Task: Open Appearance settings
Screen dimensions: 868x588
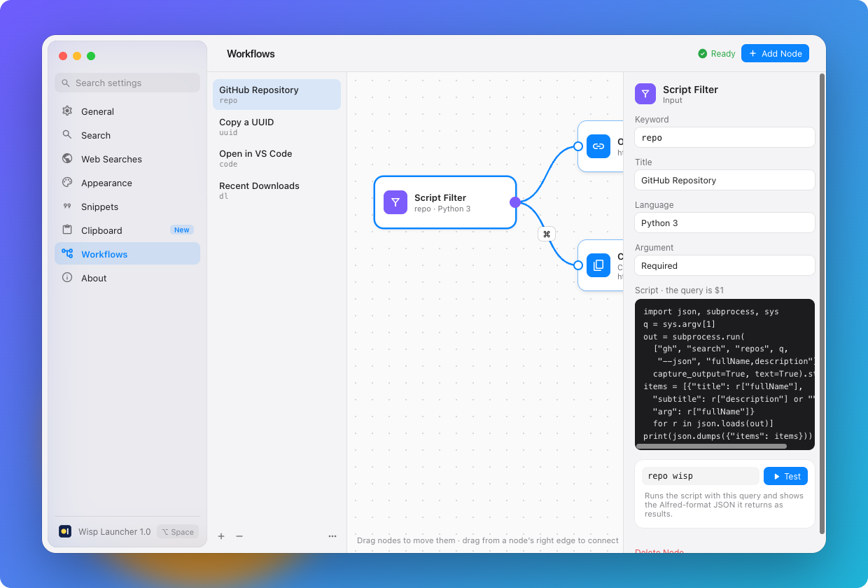Action: tap(127, 183)
